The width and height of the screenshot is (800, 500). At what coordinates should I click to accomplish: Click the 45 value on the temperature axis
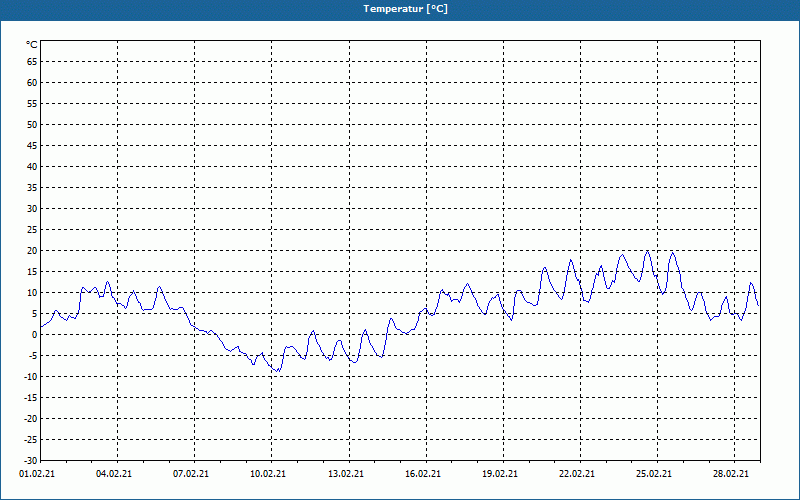tap(32, 145)
